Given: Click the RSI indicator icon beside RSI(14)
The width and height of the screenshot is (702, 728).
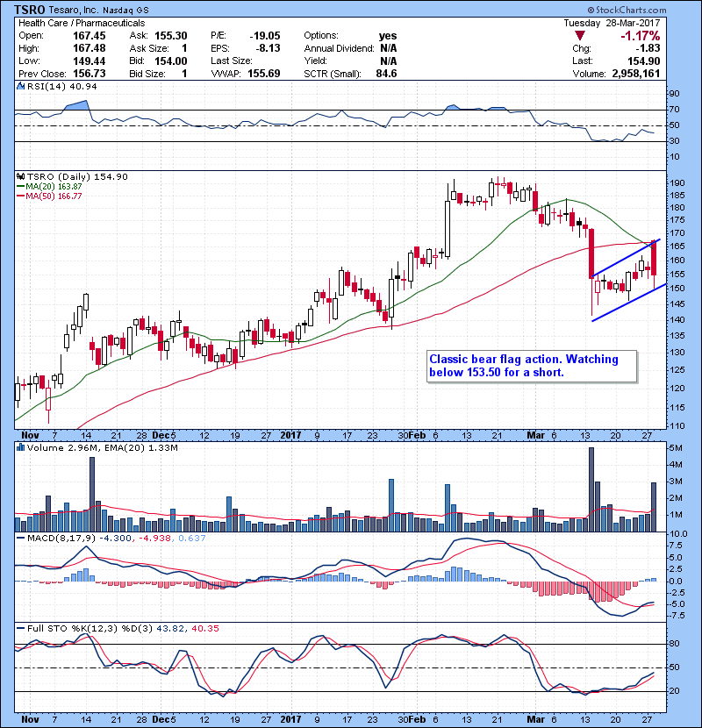Looking at the screenshot, I should (x=21, y=86).
